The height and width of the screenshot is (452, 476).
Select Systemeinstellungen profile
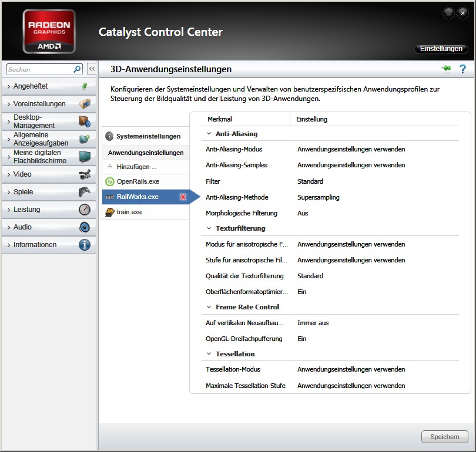(146, 136)
